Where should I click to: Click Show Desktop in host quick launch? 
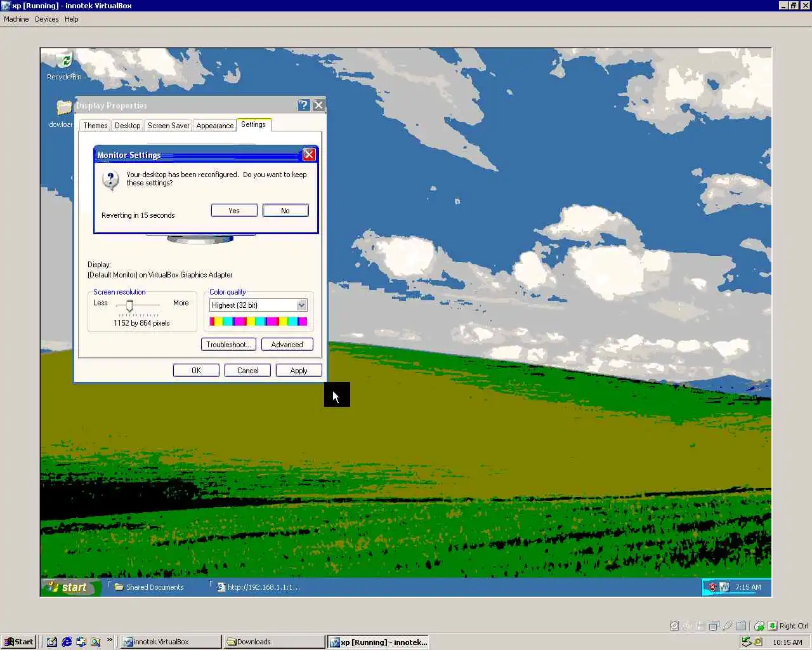(x=51, y=642)
